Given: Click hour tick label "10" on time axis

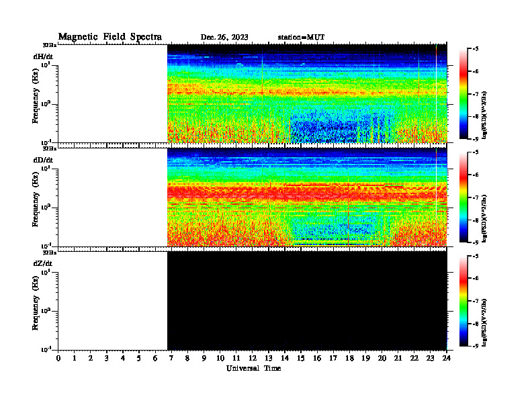Looking at the screenshot, I should 220,359.
